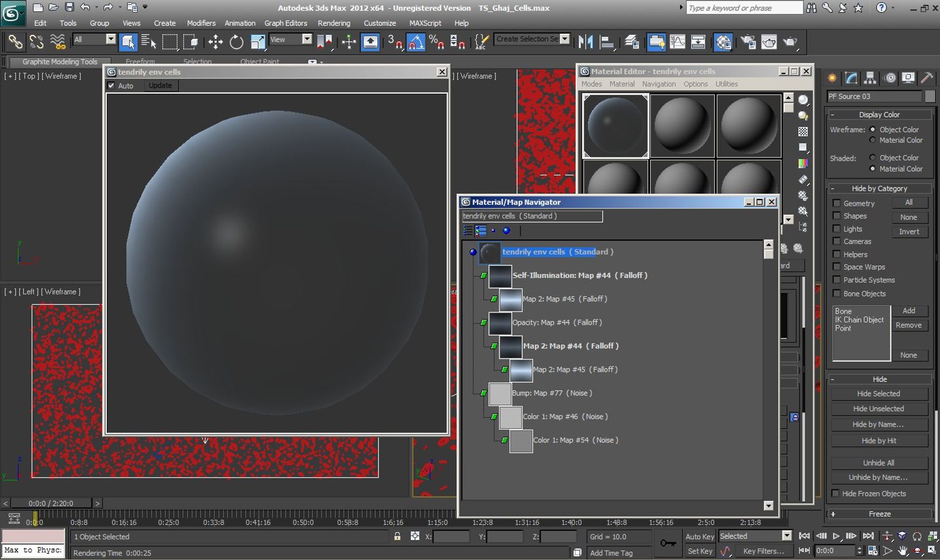
Task: Select the Move tool in main toolbar
Action: (215, 42)
